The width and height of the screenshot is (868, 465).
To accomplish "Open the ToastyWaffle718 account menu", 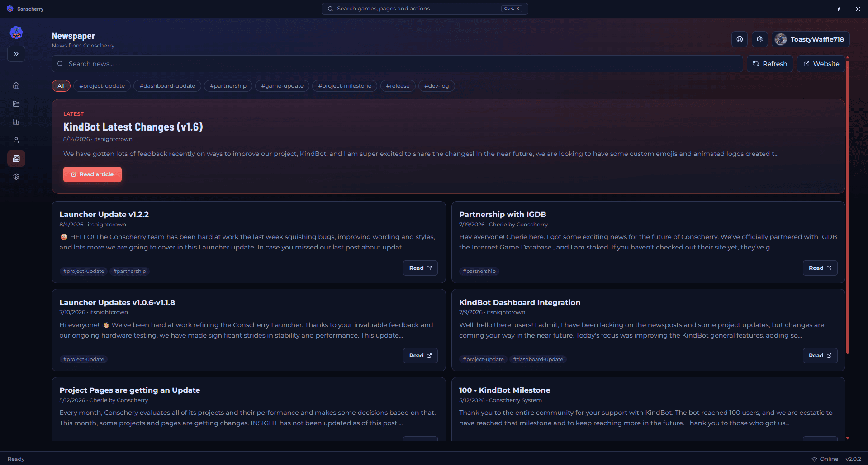I will (811, 39).
